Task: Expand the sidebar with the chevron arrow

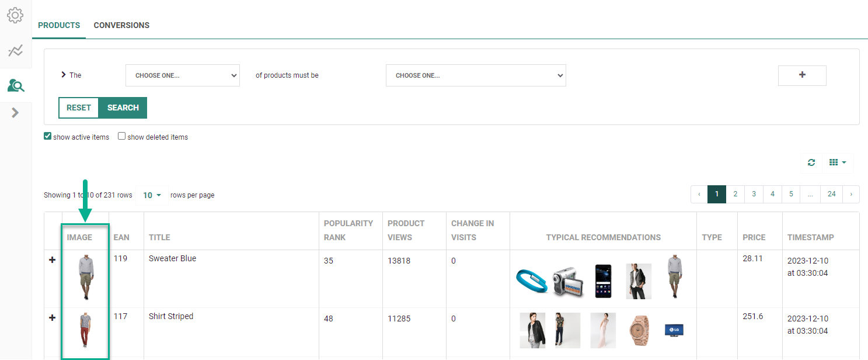Action: point(15,113)
